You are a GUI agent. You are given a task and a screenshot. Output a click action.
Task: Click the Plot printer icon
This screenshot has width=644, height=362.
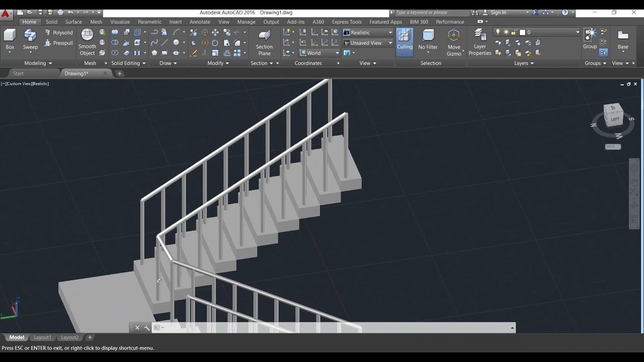point(60,12)
